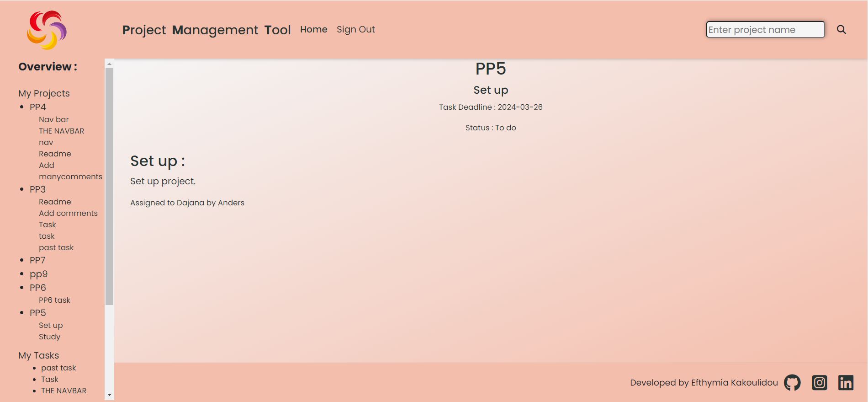868x402 pixels.
Task: Open the Instagram icon in footer
Action: pyautogui.click(x=820, y=382)
